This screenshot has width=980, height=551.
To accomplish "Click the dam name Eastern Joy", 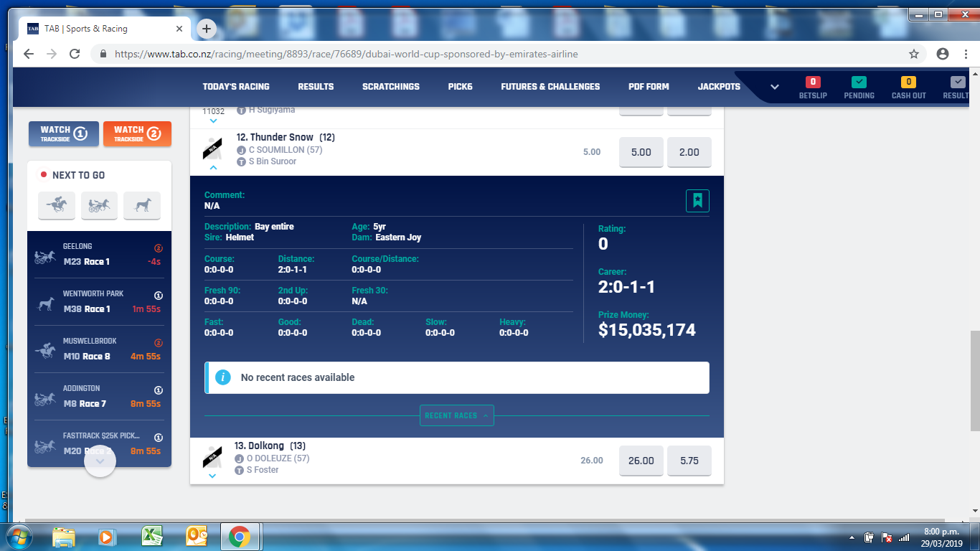I will 398,237.
